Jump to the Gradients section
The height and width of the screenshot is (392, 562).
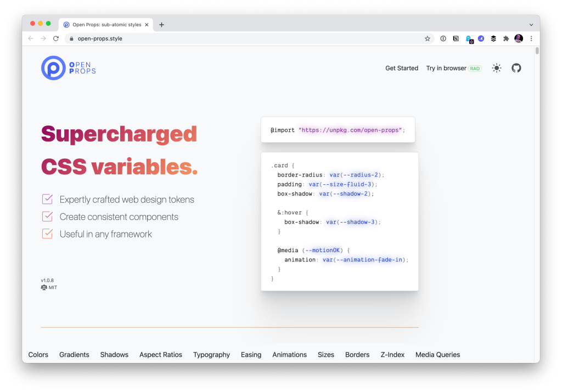(x=74, y=355)
